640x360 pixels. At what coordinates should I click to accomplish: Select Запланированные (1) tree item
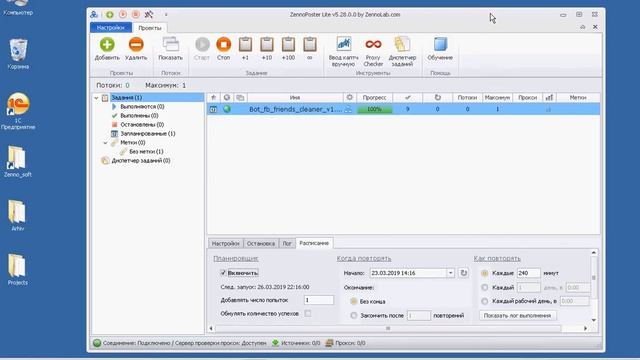point(147,133)
